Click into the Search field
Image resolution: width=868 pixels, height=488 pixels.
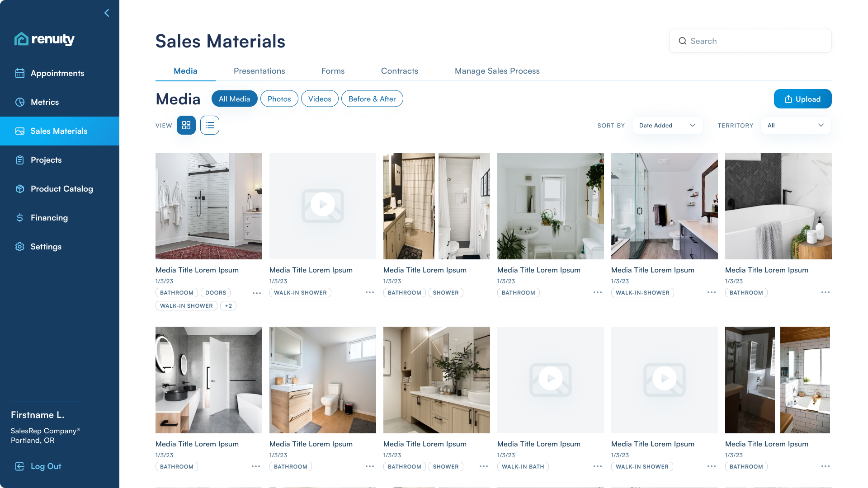coord(750,41)
